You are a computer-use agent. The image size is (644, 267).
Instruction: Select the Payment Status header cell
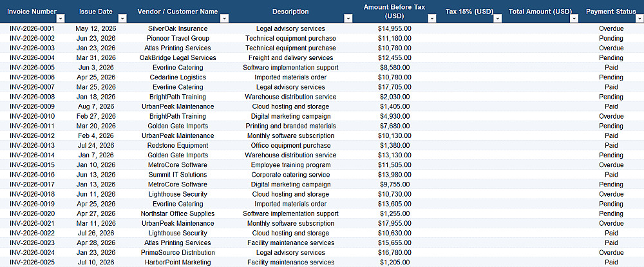(x=611, y=12)
